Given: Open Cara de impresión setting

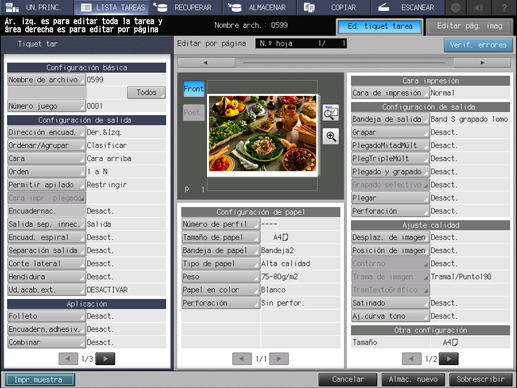Looking at the screenshot, I should tap(390, 93).
